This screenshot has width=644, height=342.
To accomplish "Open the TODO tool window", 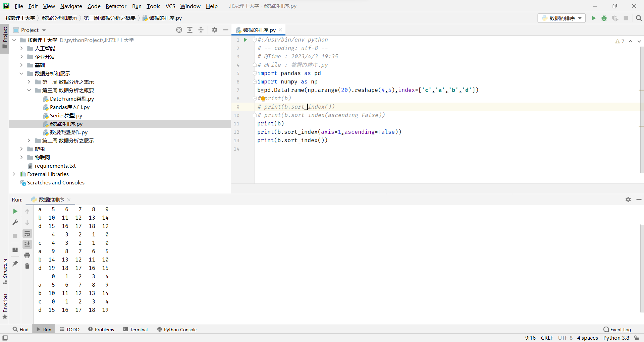I will [69, 329].
